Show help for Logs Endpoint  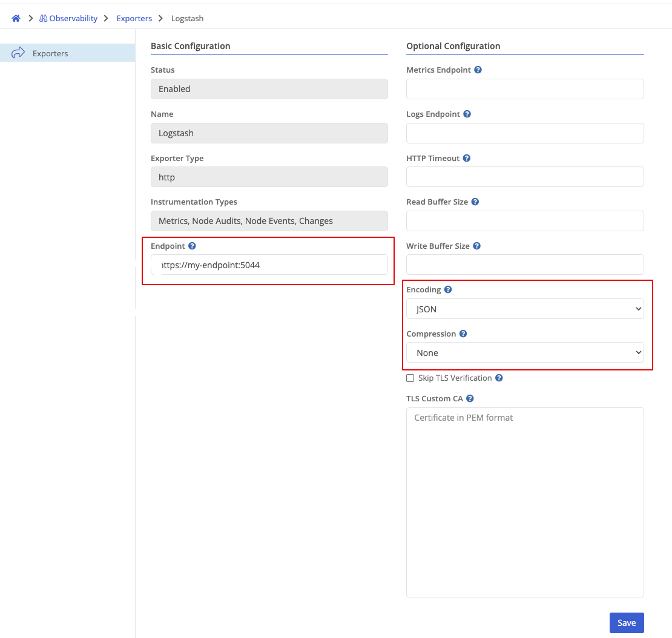467,114
